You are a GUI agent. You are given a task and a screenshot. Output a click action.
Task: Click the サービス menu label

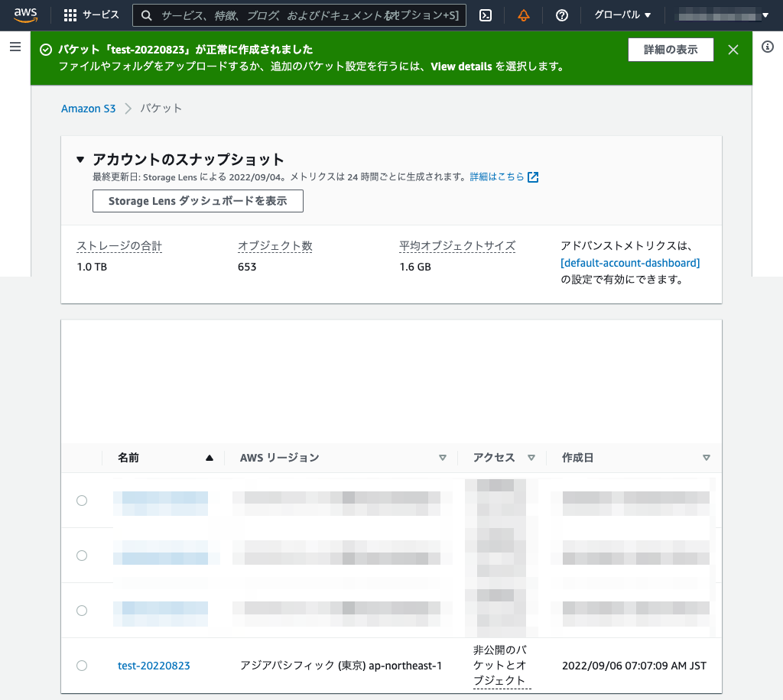point(101,15)
